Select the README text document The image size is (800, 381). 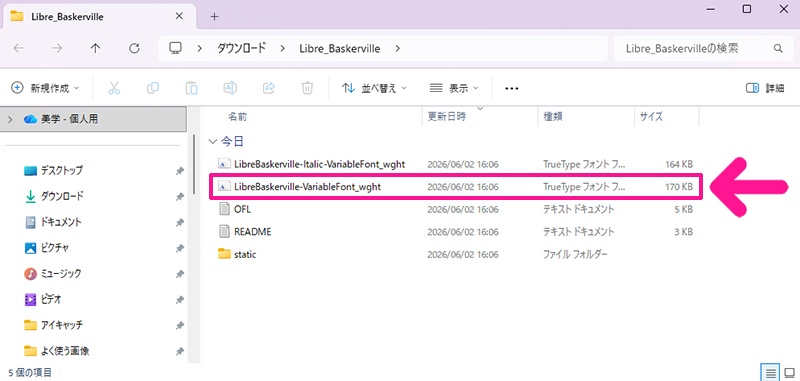point(253,232)
